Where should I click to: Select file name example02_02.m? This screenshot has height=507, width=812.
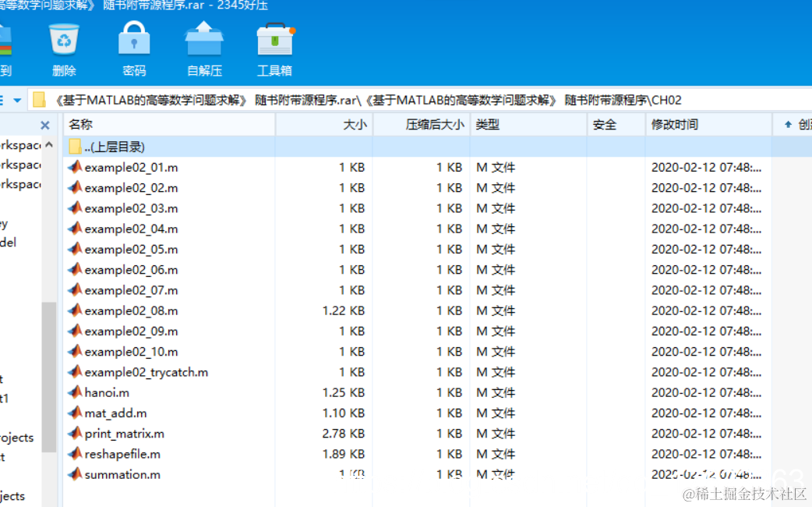[131, 188]
